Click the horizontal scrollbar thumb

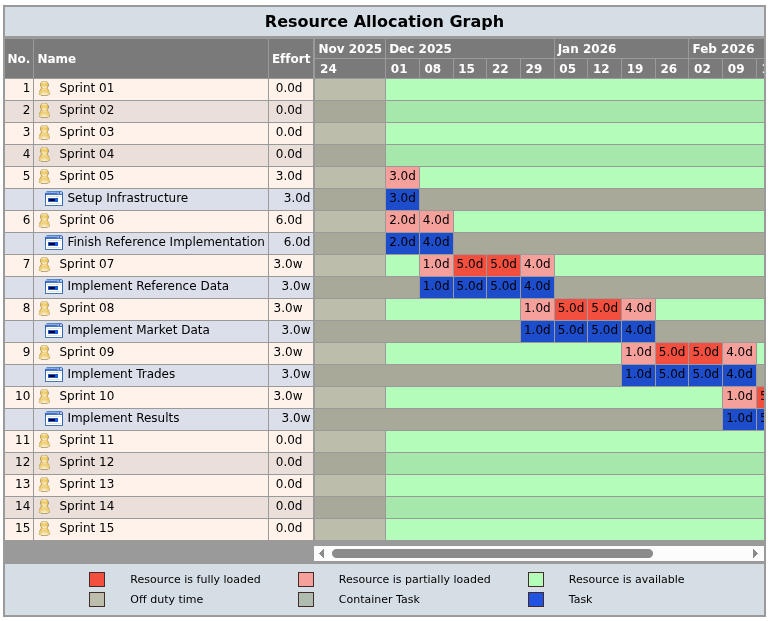(x=492, y=554)
